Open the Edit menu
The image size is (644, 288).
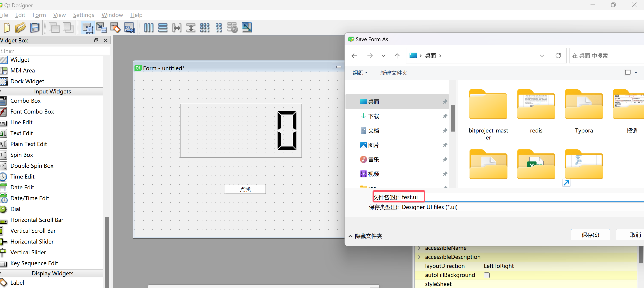click(x=19, y=15)
